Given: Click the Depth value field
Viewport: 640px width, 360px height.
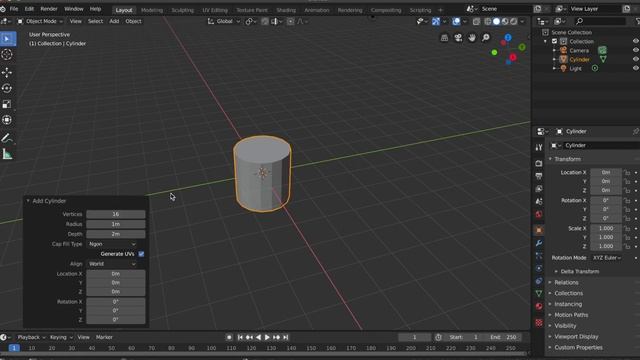Looking at the screenshot, I should point(116,234).
